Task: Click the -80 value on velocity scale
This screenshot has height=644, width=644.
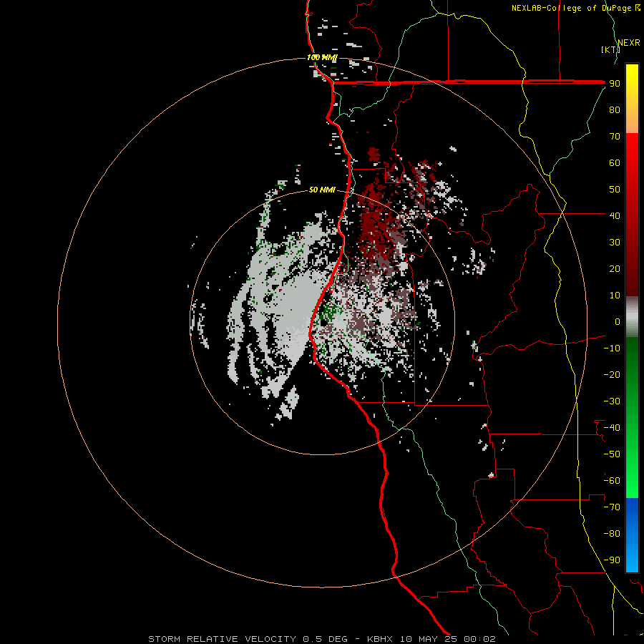Action: [x=612, y=534]
